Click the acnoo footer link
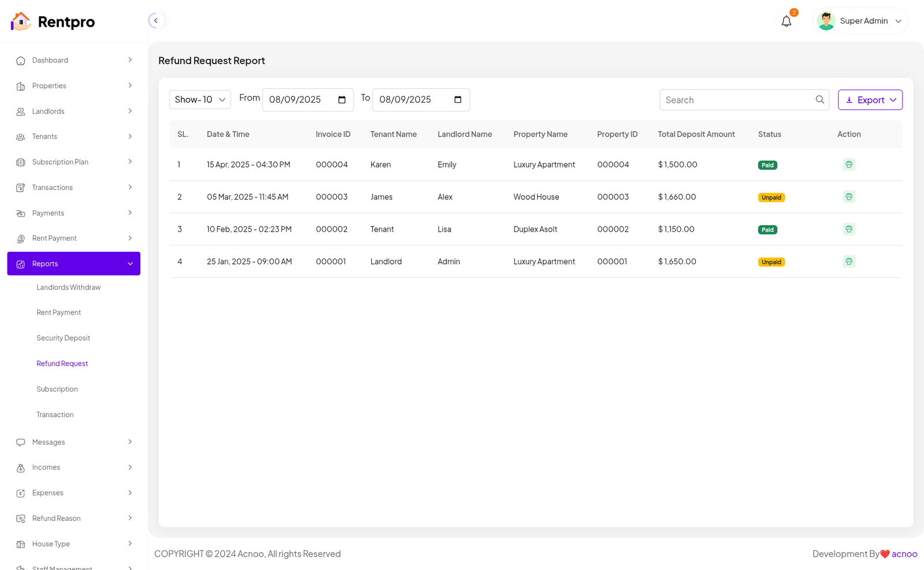This screenshot has width=924, height=570. click(904, 554)
